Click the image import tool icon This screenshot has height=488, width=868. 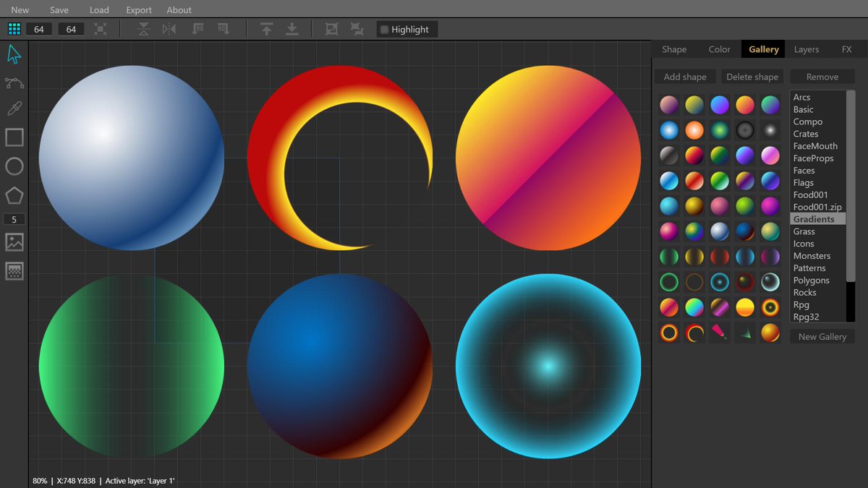[14, 242]
